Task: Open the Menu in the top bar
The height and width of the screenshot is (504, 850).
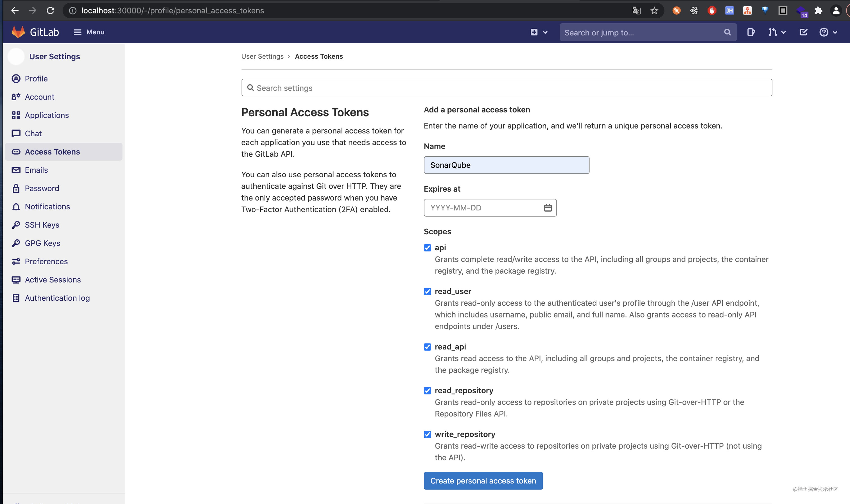Action: tap(89, 31)
